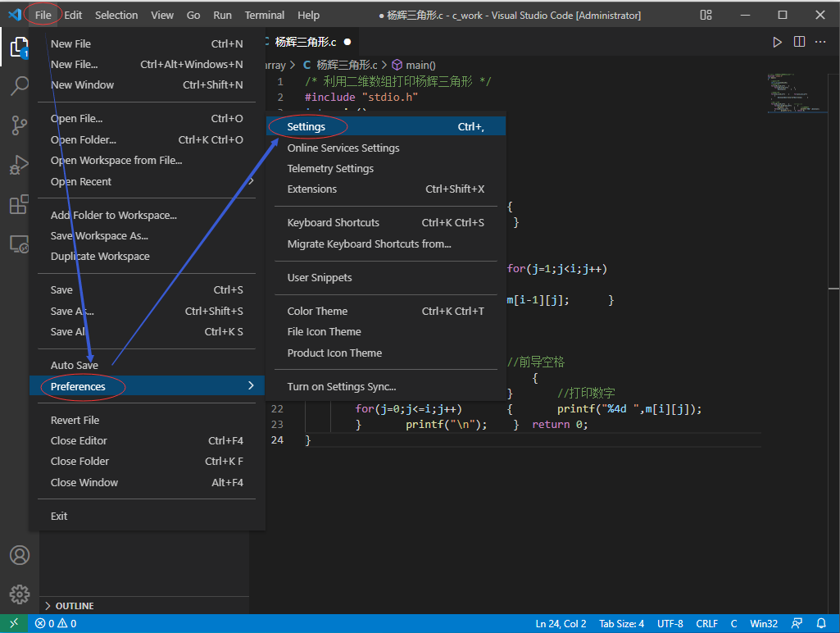
Task: Toggle Auto Save in File menu
Action: [147, 365]
